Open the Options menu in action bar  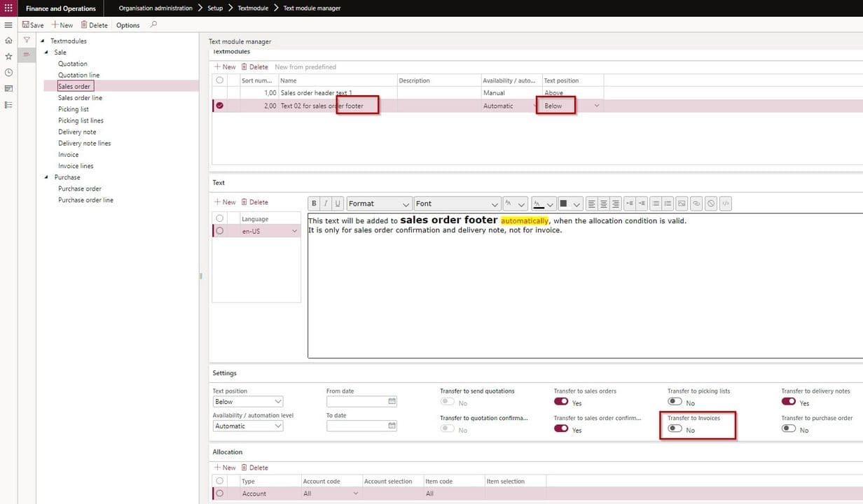(x=127, y=25)
